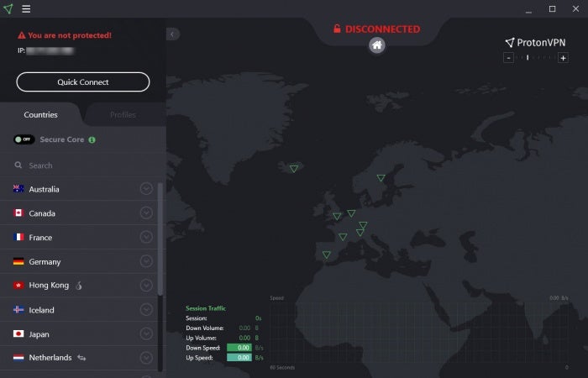Click the warning triangle icon

[22, 35]
